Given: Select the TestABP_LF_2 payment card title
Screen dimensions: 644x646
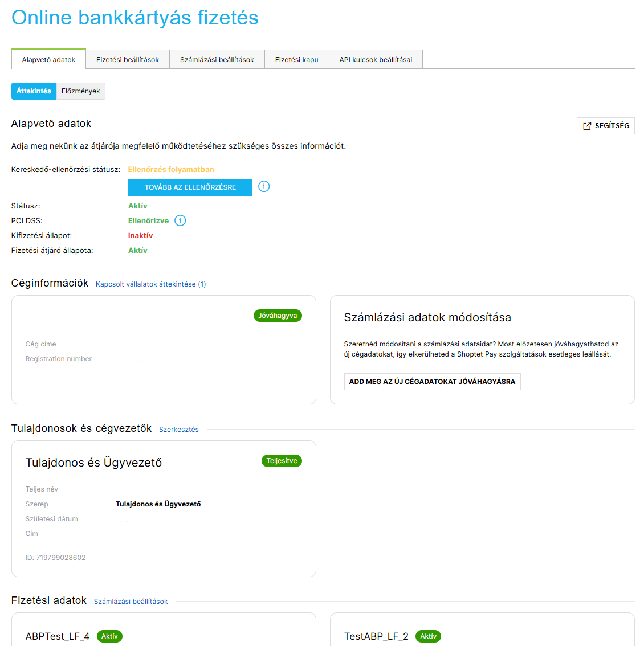Looking at the screenshot, I should pyautogui.click(x=376, y=636).
